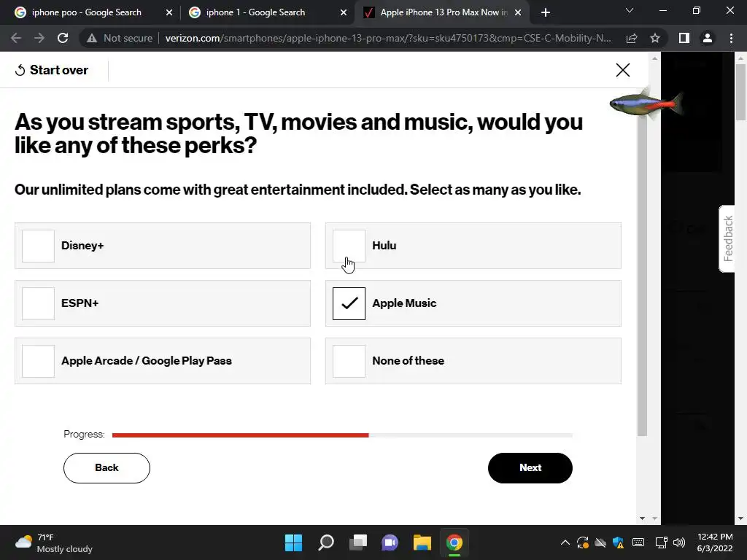Open the volume control tray icon
747x560 pixels.
[x=679, y=542]
